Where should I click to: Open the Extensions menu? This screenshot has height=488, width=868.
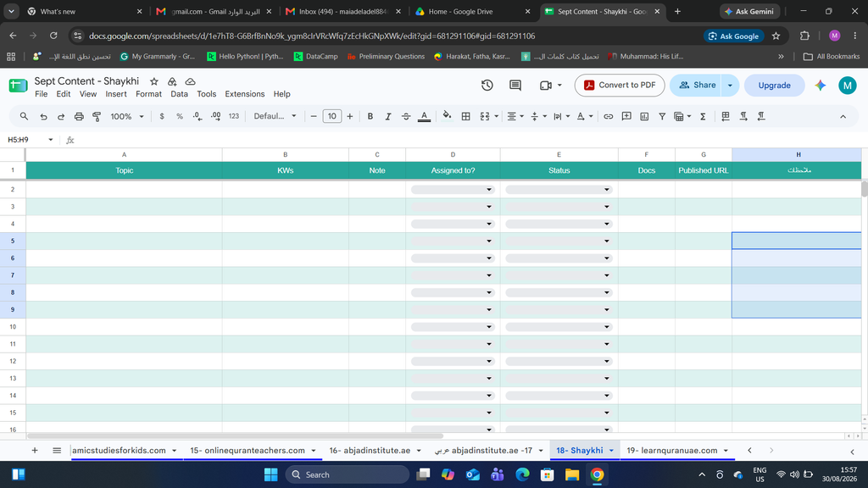(x=245, y=94)
